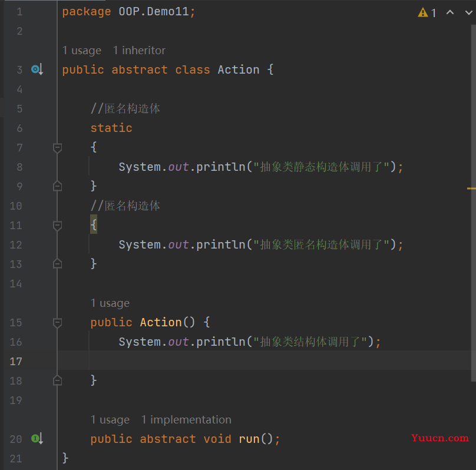Click the vertical editor scrollbar thumb
476x470 pixels.
[474, 203]
